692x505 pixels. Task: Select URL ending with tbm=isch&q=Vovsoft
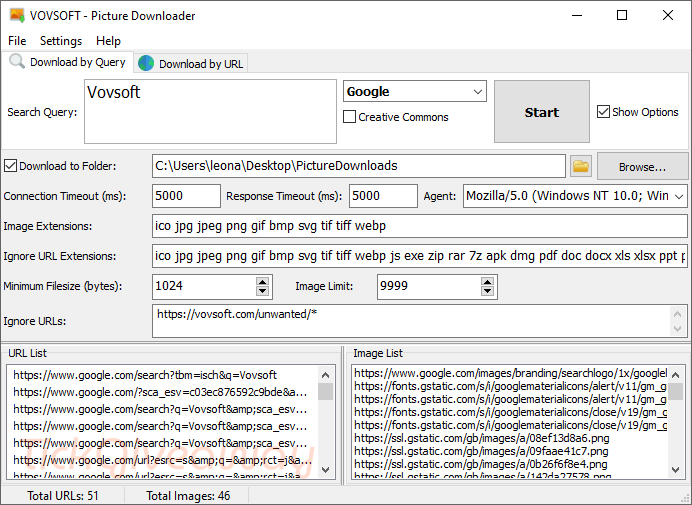[145, 375]
